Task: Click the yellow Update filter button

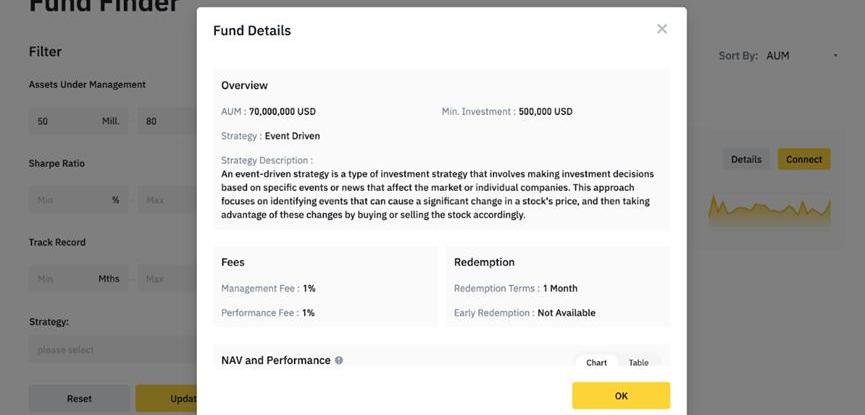Action: [x=168, y=399]
